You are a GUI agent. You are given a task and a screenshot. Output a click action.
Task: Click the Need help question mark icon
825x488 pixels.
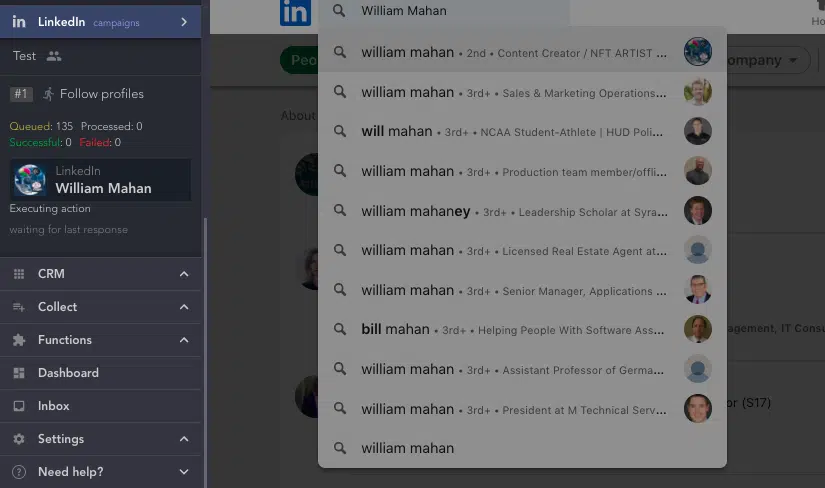tap(19, 472)
